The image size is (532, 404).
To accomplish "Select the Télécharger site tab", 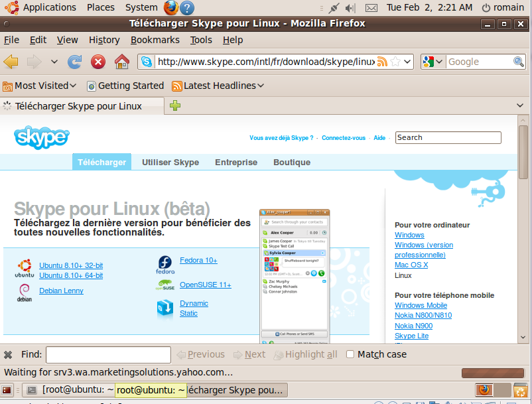I will pyautogui.click(x=101, y=162).
